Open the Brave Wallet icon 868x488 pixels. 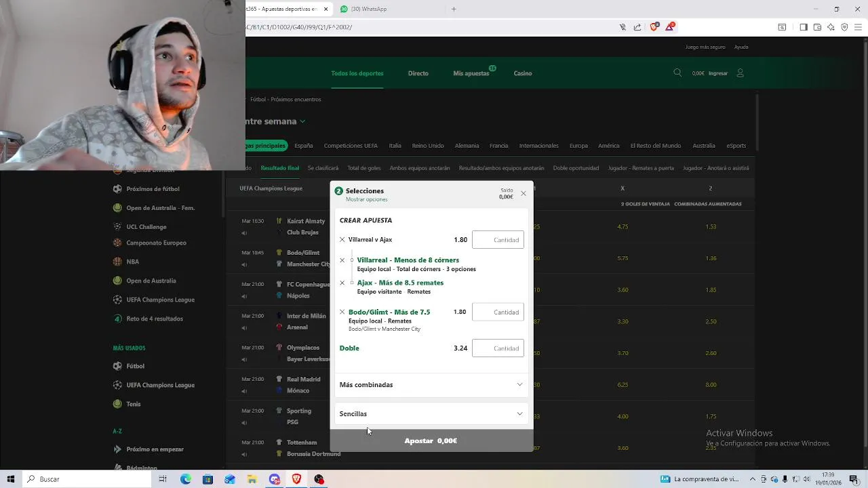[817, 27]
